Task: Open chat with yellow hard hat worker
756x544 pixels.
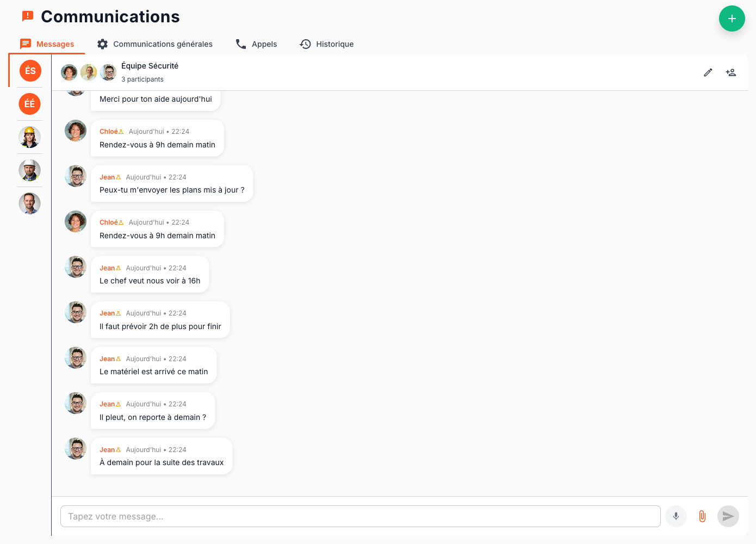Action: pos(30,137)
